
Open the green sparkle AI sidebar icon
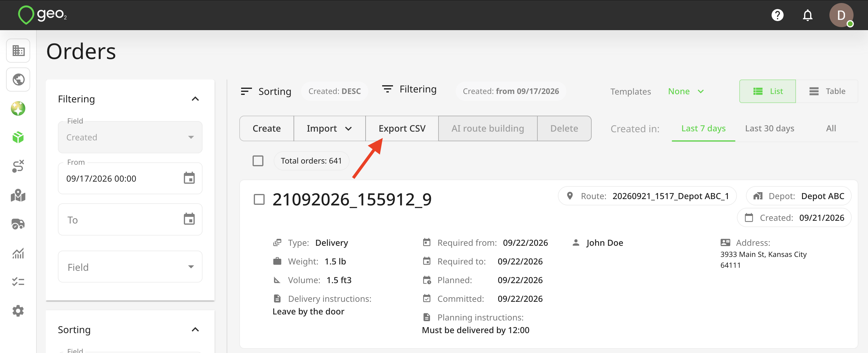18,108
